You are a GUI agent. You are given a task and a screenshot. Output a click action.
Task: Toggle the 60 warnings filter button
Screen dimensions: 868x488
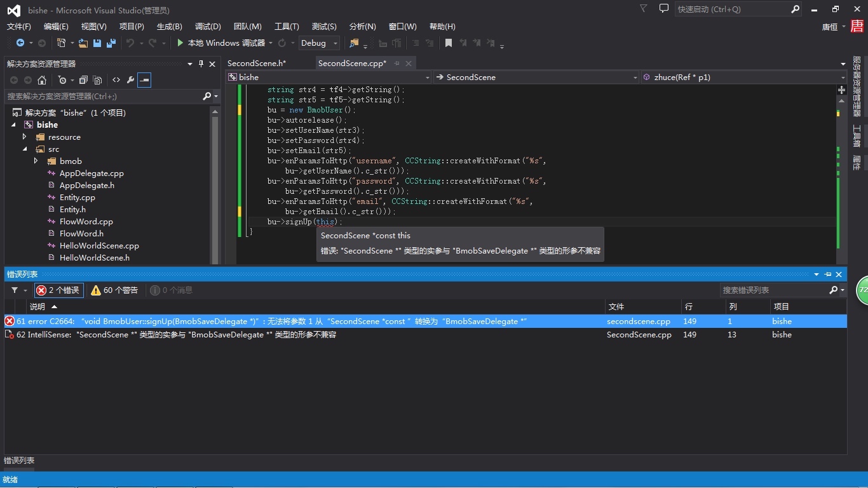point(114,290)
